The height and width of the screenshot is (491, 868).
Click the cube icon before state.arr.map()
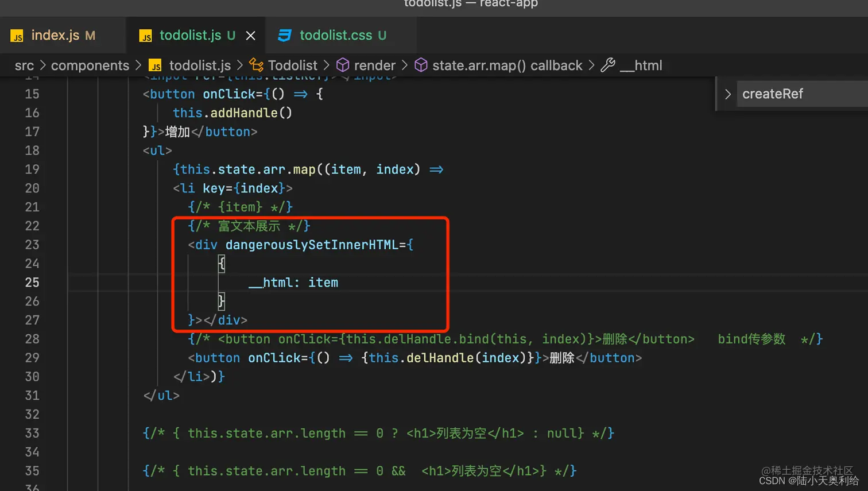pyautogui.click(x=421, y=65)
